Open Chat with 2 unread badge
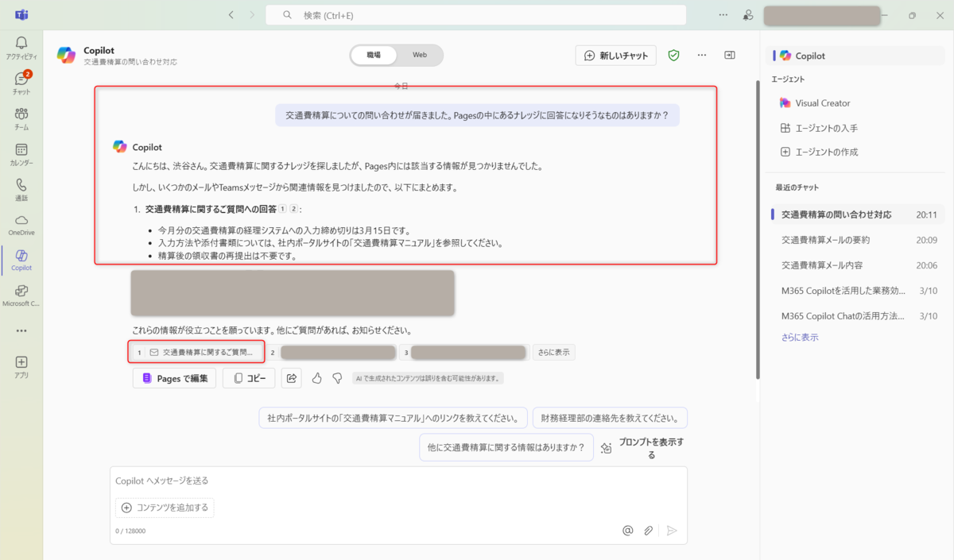Viewport: 954px width, 560px height. (21, 83)
